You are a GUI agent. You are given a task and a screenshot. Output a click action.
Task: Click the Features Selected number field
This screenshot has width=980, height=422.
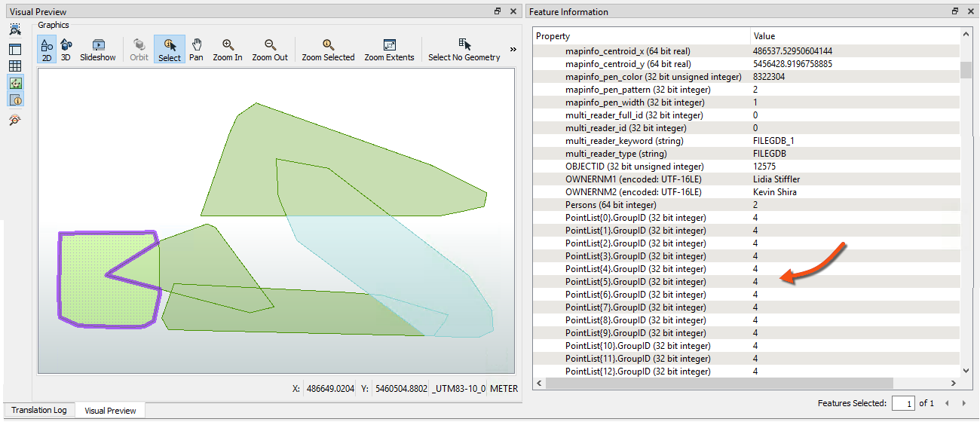tap(902, 403)
